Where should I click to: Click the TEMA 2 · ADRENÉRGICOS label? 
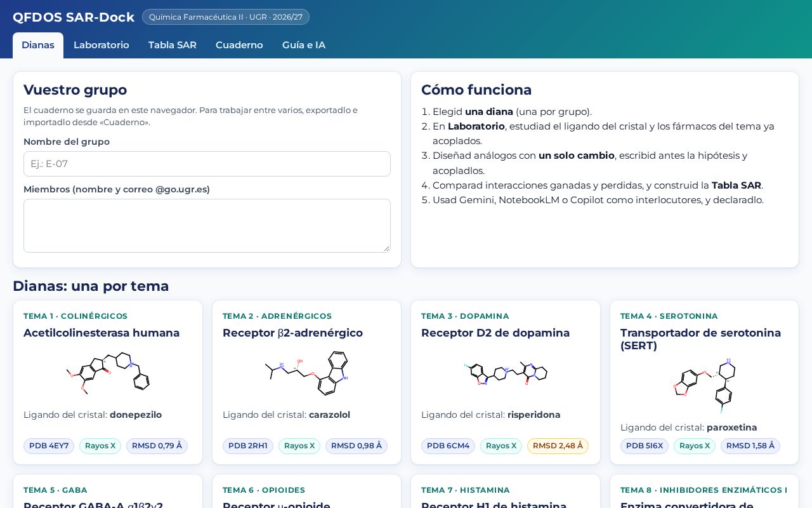click(277, 316)
